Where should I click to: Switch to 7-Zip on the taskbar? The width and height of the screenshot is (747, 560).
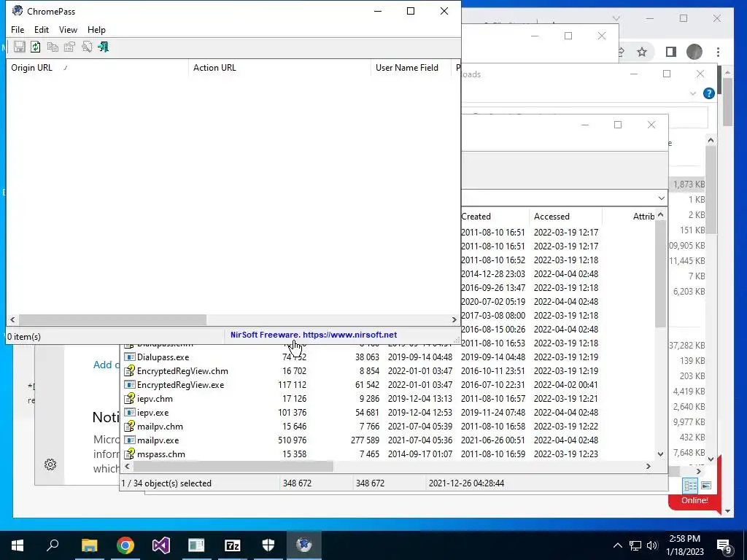233,545
